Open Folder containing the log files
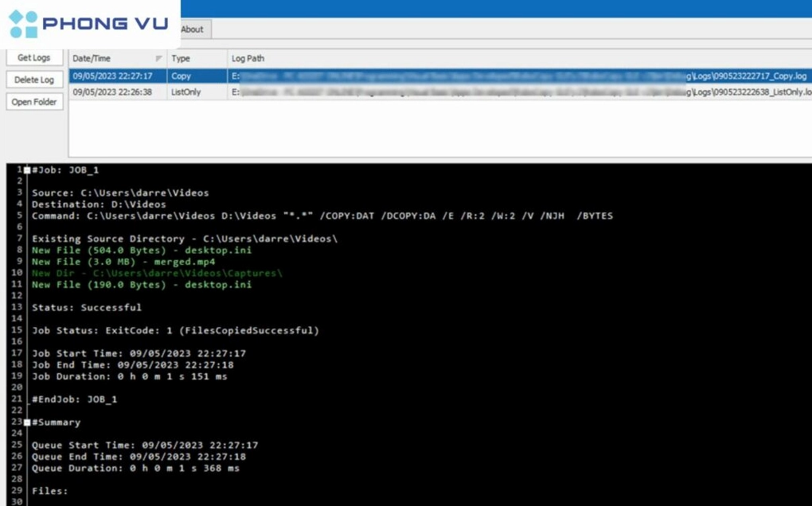Viewport: 812px width, 506px height. [34, 102]
